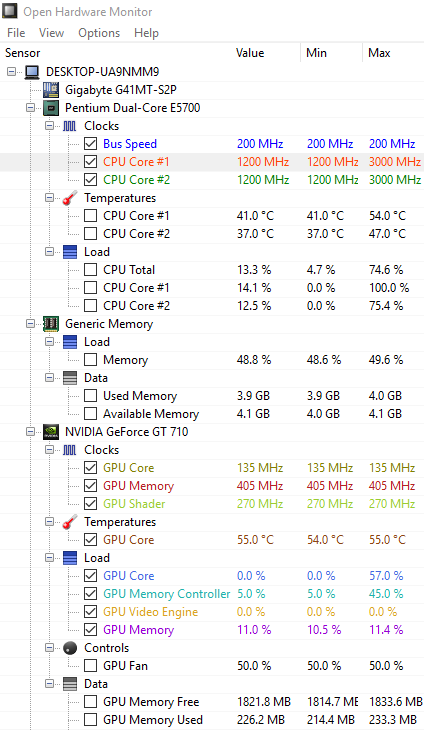
Task: Collapse the Generic Memory tree node
Action: (30, 324)
